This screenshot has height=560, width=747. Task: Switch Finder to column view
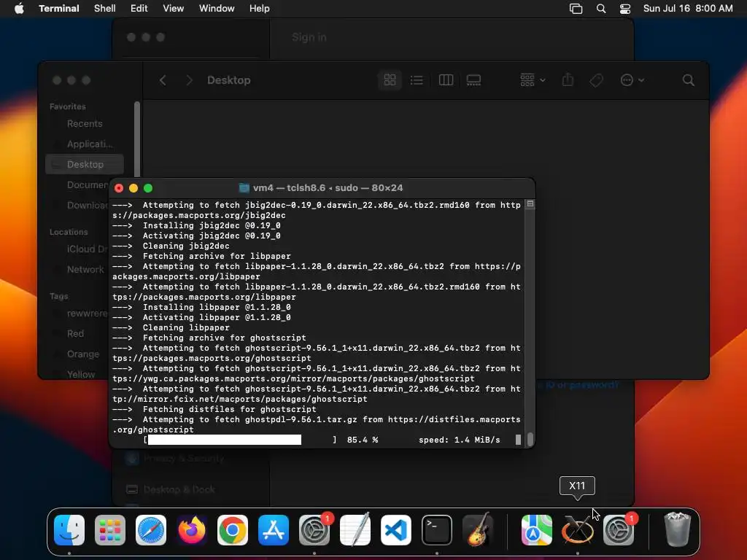446,80
